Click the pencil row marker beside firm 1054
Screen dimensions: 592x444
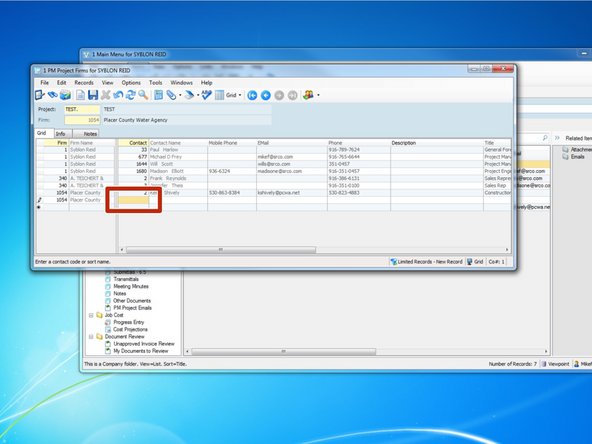tap(39, 200)
